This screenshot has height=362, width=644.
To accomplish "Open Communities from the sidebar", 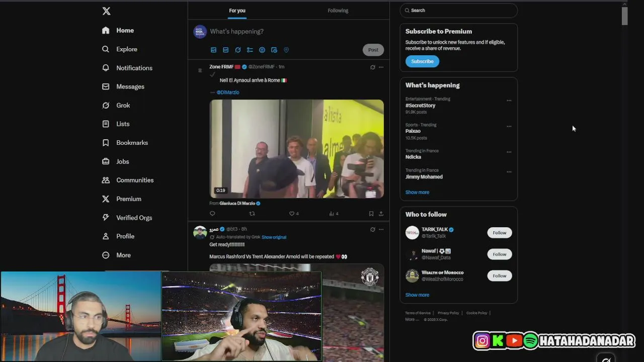I will pos(128,180).
